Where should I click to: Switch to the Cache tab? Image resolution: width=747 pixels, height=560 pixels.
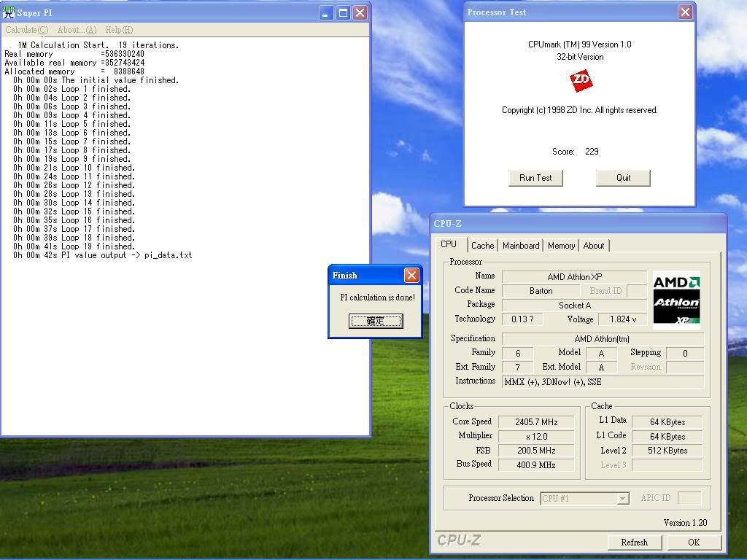point(482,246)
